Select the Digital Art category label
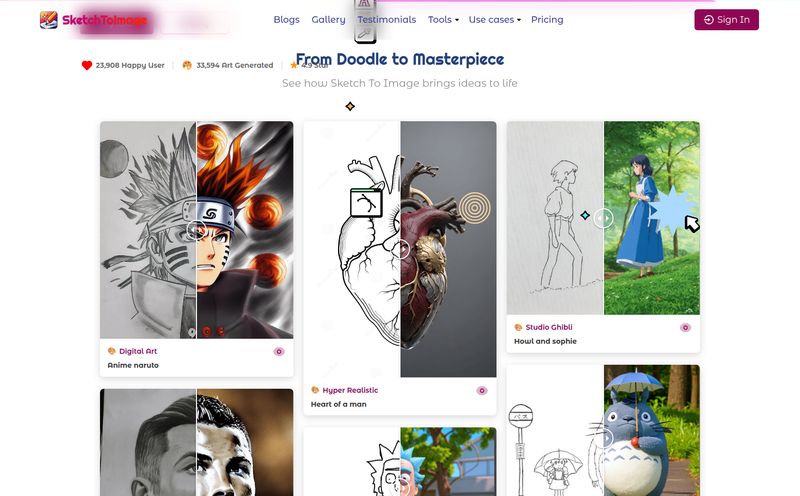 click(138, 351)
